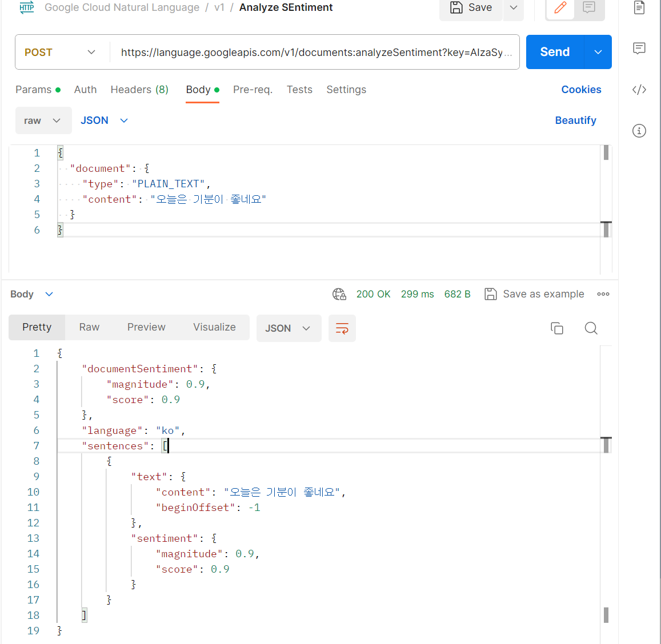This screenshot has width=661, height=644.
Task: Click response line number 19
Action: tap(33, 630)
